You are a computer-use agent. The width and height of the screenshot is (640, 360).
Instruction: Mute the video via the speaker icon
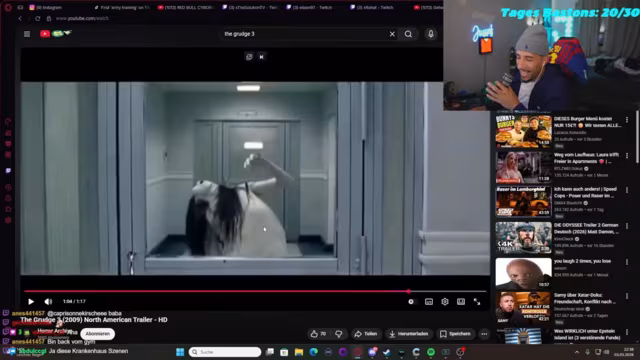[x=48, y=302]
